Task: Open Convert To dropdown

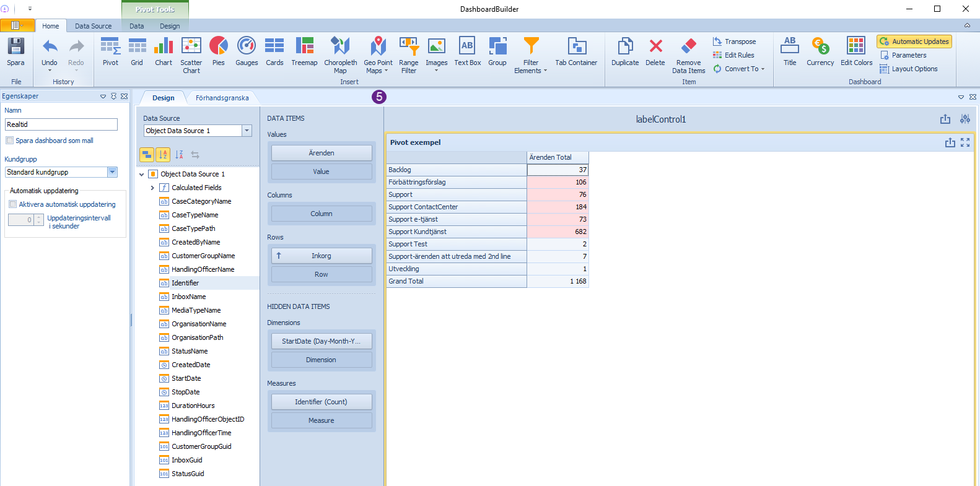Action: (738, 69)
